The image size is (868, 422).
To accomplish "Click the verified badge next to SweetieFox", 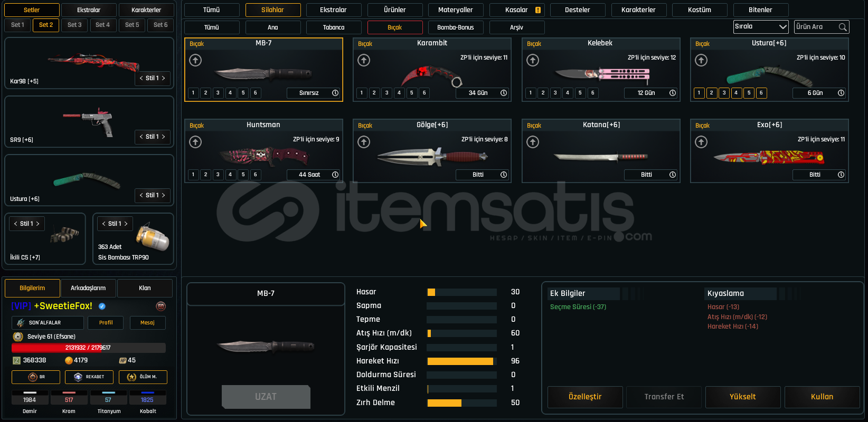I will (102, 306).
